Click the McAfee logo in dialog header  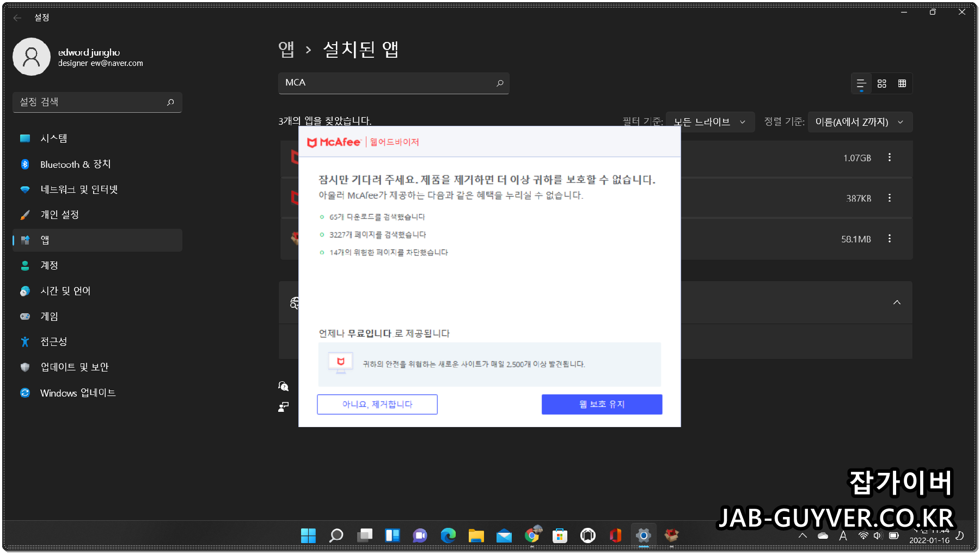pos(334,142)
